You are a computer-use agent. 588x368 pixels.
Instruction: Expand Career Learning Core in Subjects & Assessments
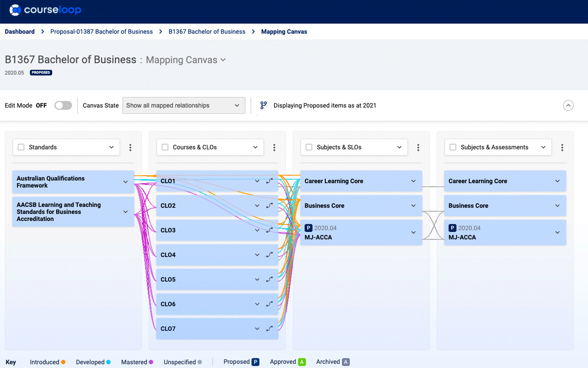click(x=557, y=181)
